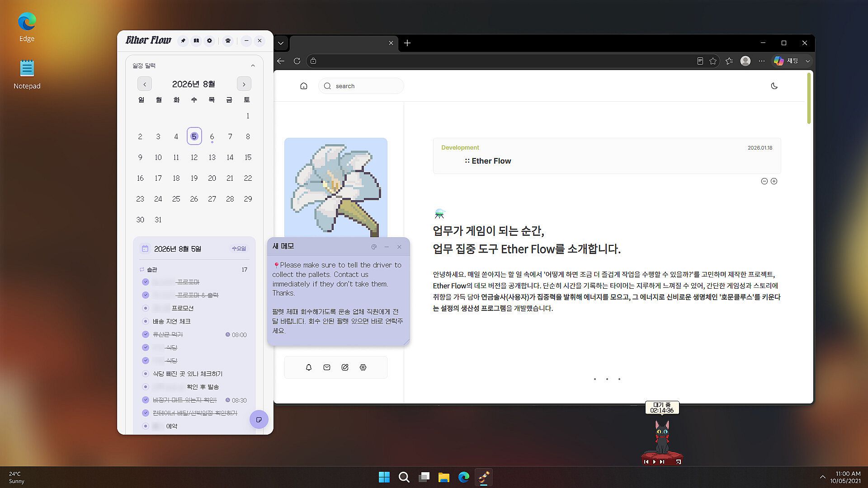868x488 pixels.
Task: Close the 새 메모 note
Action: click(399, 247)
